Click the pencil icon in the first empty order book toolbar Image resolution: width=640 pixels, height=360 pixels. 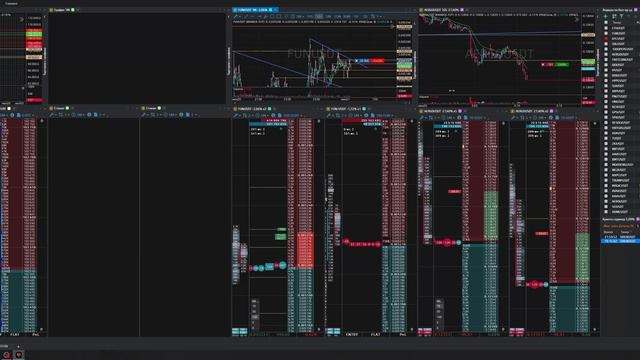pyautogui.click(x=52, y=115)
